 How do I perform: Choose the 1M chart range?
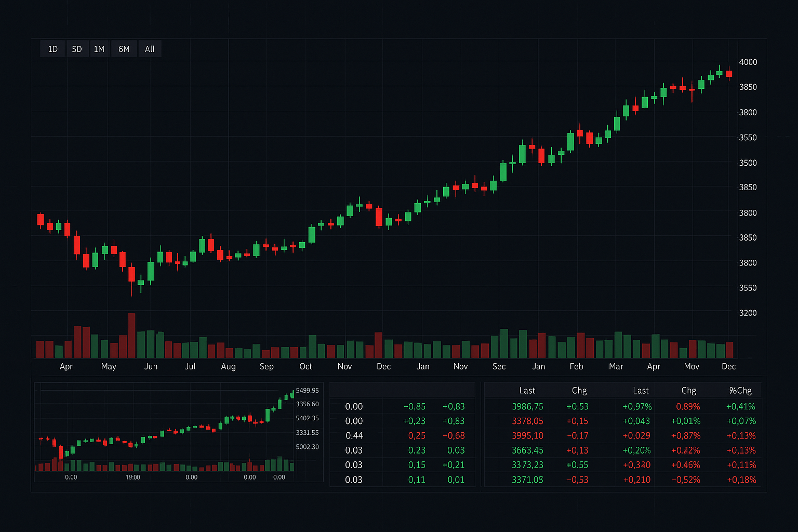click(99, 49)
